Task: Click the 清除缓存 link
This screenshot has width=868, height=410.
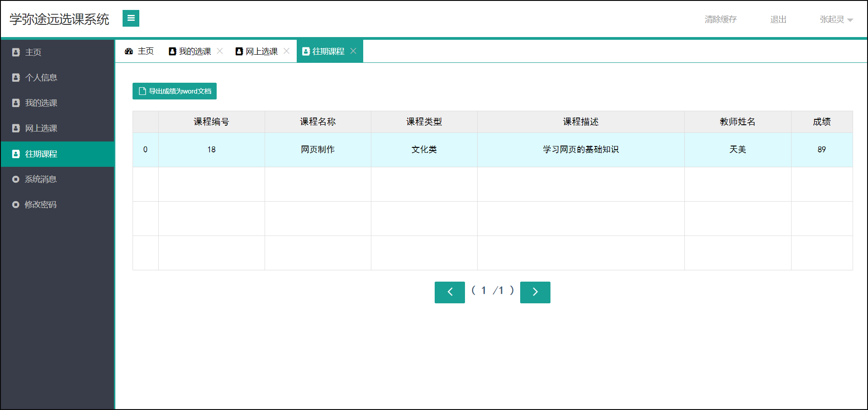Action: tap(720, 19)
